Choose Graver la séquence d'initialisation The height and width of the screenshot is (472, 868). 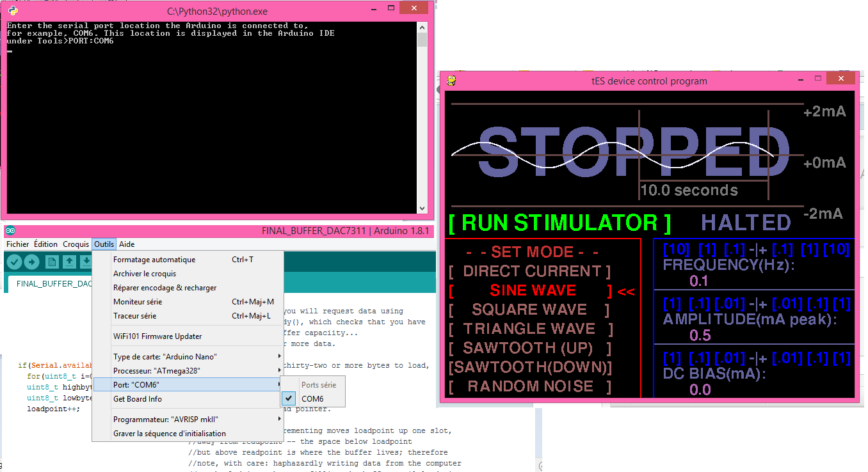coord(188,434)
